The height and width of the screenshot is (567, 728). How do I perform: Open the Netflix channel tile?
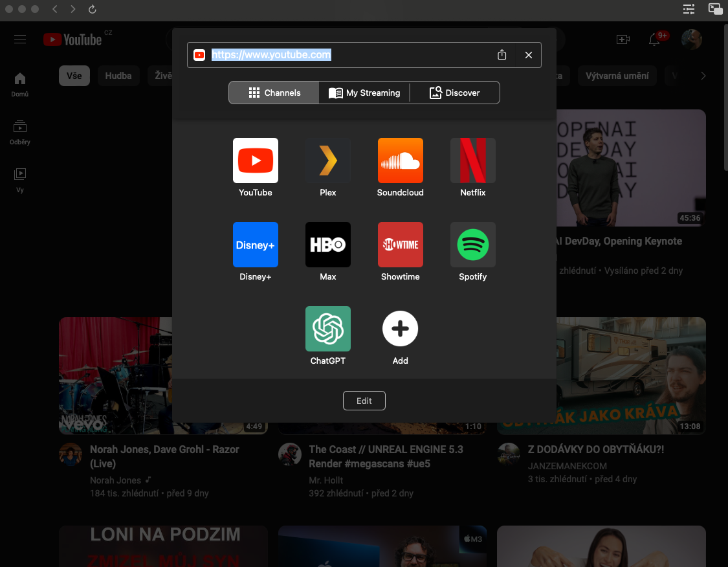click(472, 161)
